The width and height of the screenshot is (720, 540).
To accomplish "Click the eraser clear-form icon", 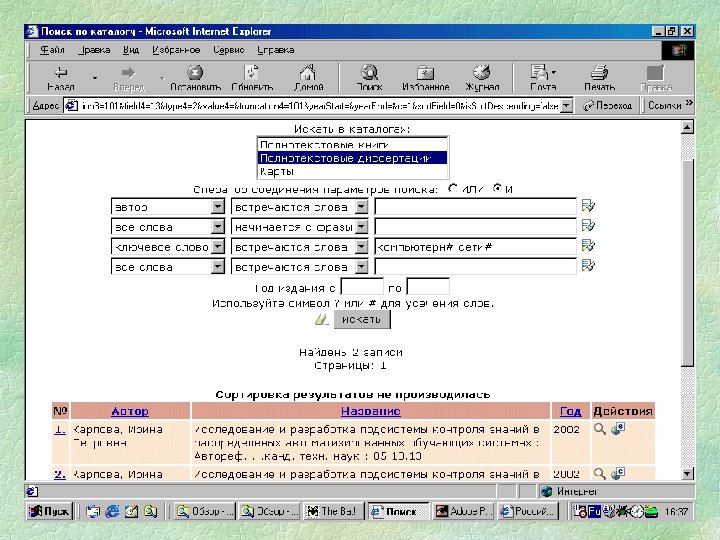I will 321,320.
